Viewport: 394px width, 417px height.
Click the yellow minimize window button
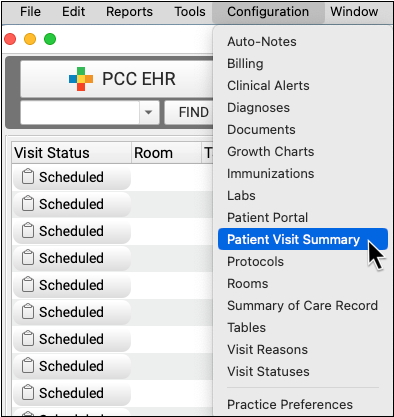pyautogui.click(x=30, y=39)
